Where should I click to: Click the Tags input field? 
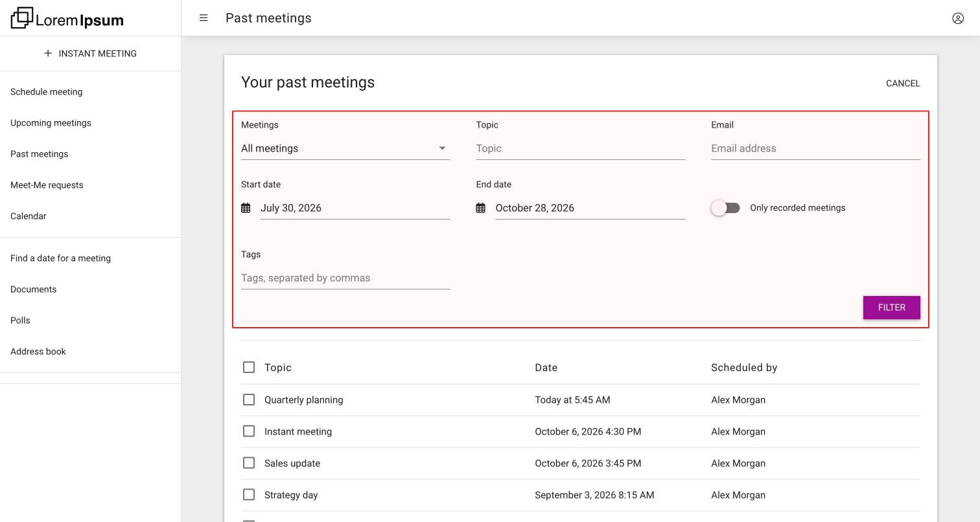[x=345, y=278]
